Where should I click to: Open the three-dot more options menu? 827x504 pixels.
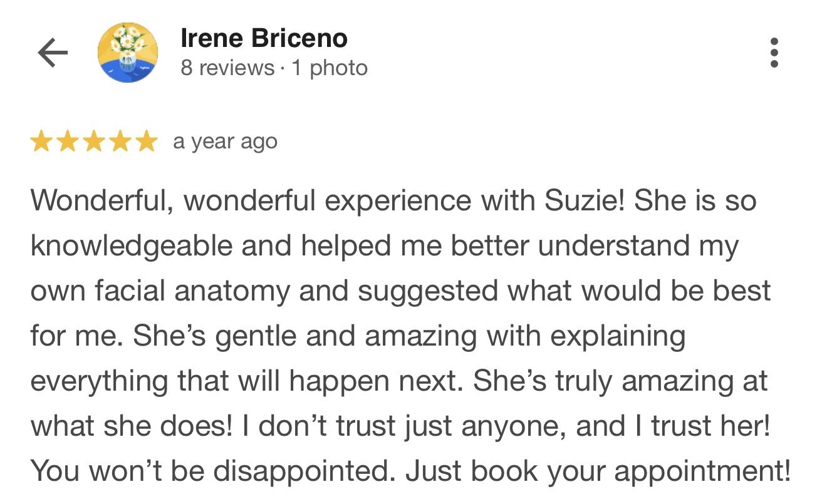(x=774, y=53)
